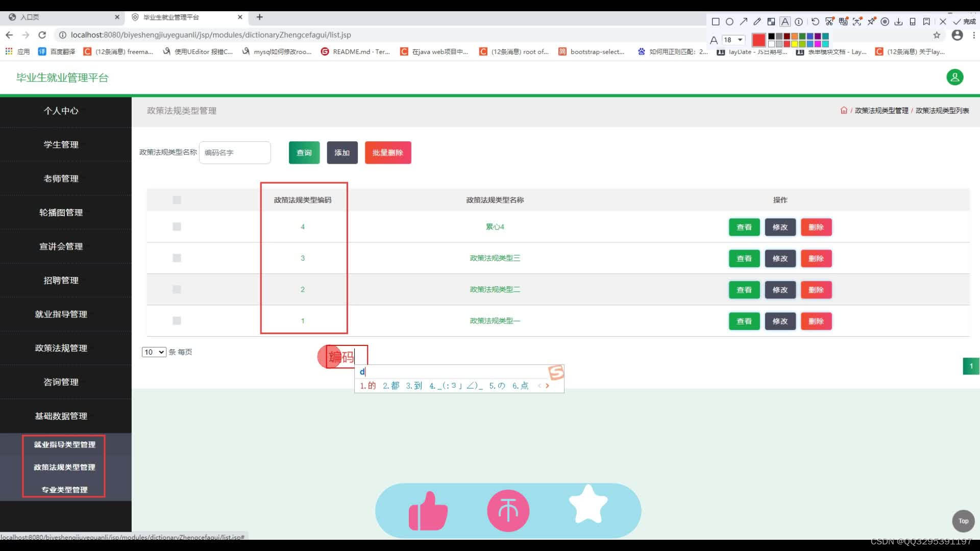Image resolution: width=980 pixels, height=551 pixels.
Task: Check the select-all header checkbox
Action: [x=177, y=200]
